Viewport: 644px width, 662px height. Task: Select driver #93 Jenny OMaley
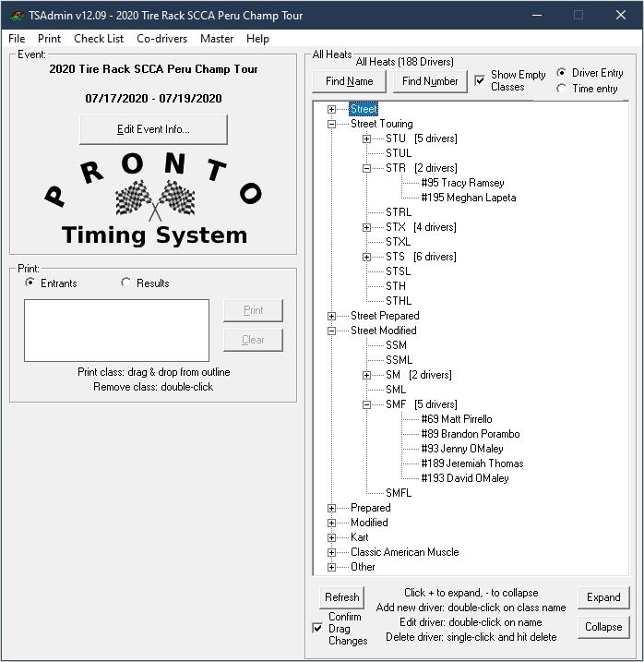(462, 449)
